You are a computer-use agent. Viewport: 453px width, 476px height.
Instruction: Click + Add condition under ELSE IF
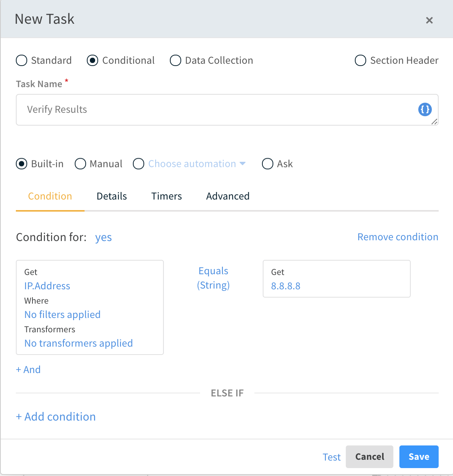pos(56,417)
